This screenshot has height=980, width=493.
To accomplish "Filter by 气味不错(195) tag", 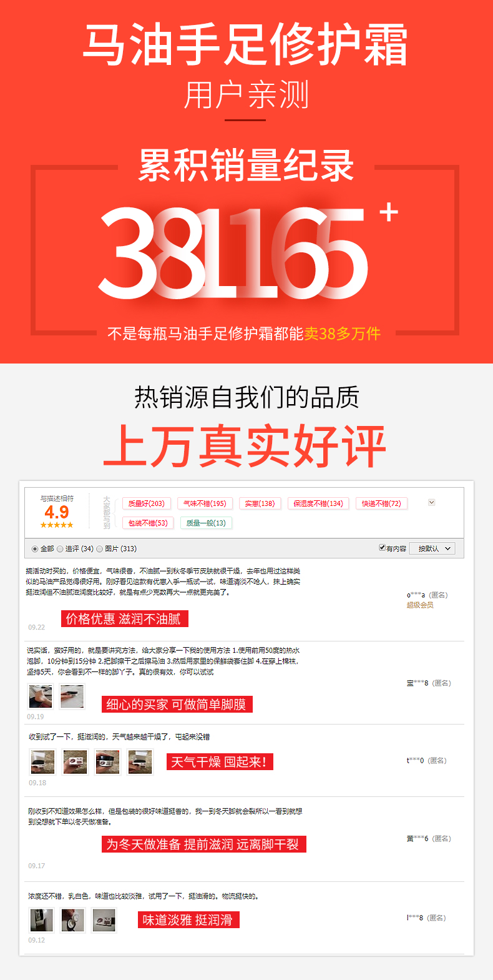I will [x=205, y=503].
